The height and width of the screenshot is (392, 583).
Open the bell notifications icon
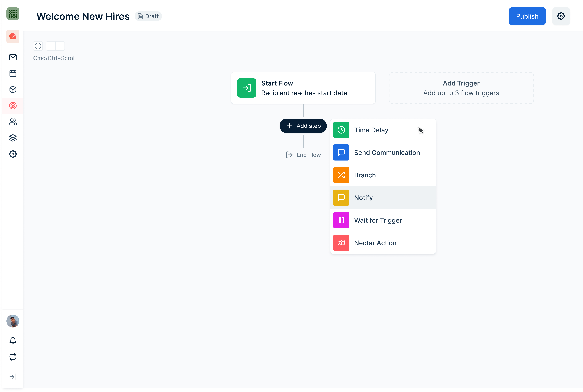point(13,340)
